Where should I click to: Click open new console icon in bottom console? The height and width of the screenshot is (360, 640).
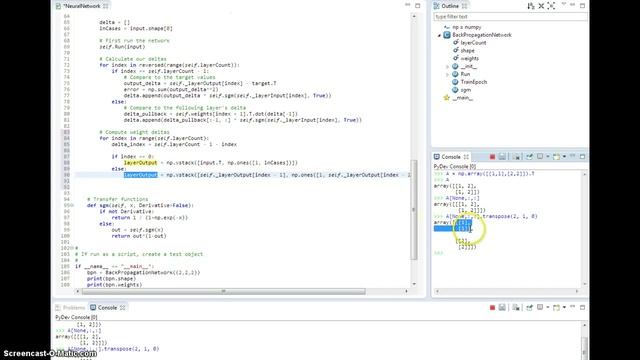click(556, 307)
